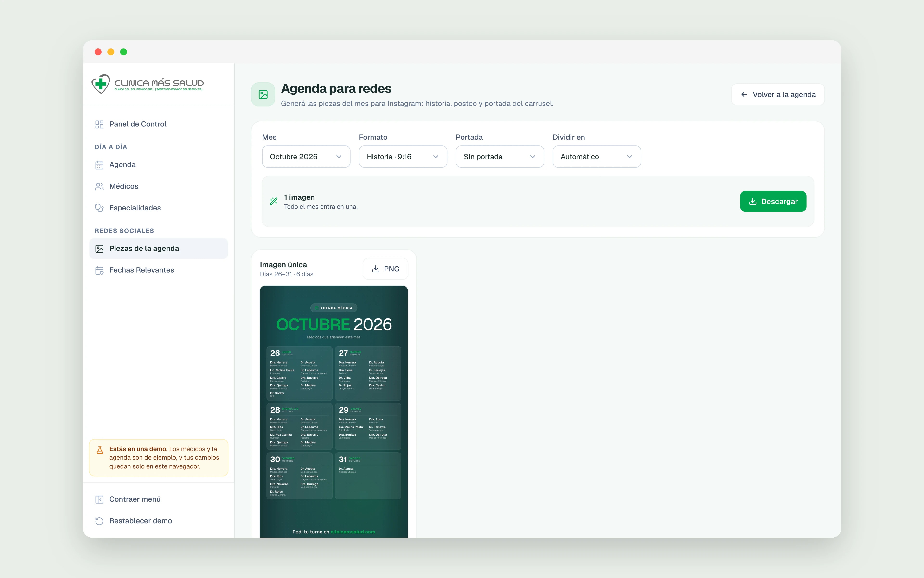
Task: Open the Formato dropdown showing Historia 9:16
Action: [403, 157]
